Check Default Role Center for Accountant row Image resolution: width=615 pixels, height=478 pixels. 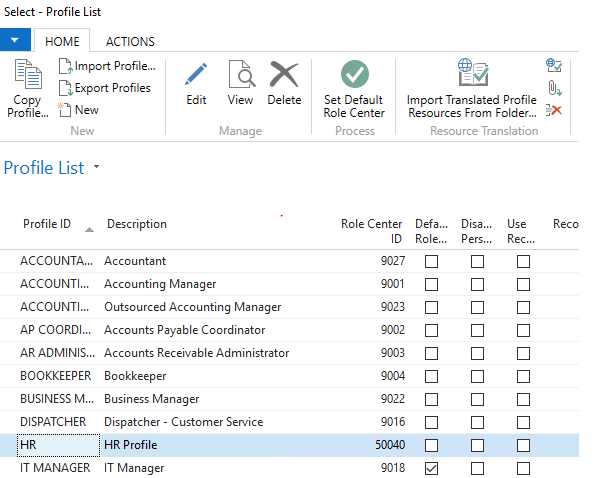pyautogui.click(x=431, y=261)
